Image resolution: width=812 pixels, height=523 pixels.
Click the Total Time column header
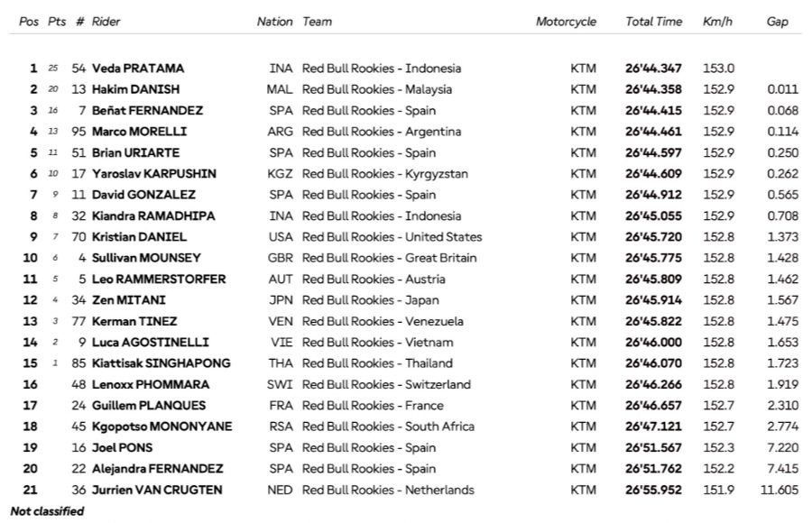652,22
